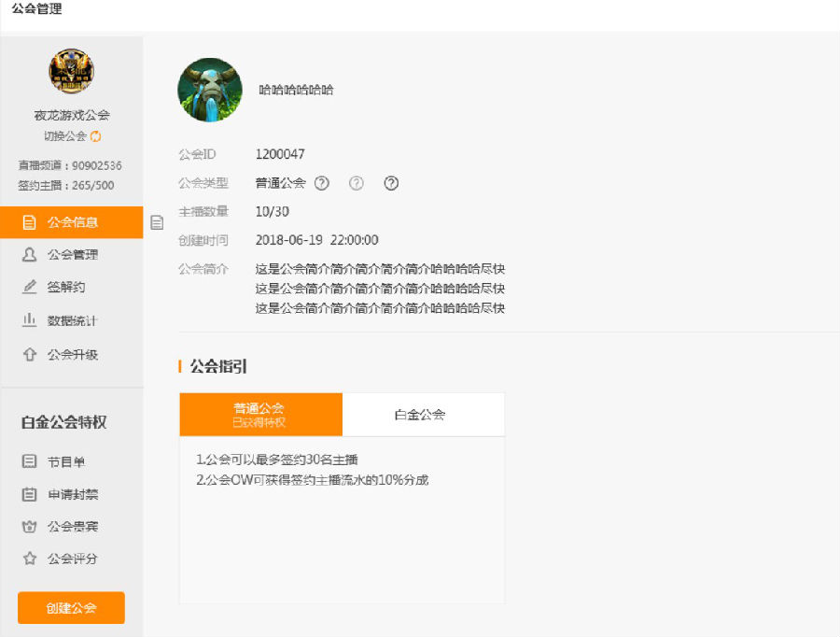Click the orange refresh icon next to 切换公会
Viewport: 840px width, 637px height.
pos(96,136)
